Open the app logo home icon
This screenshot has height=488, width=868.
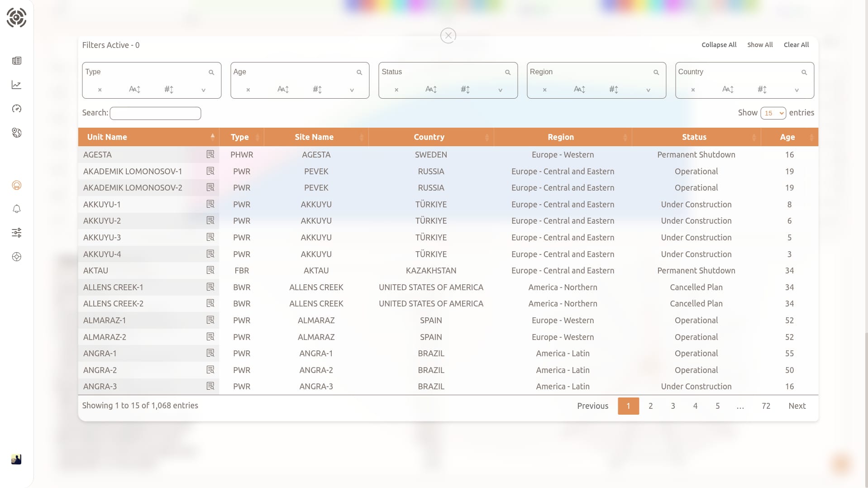click(16, 18)
